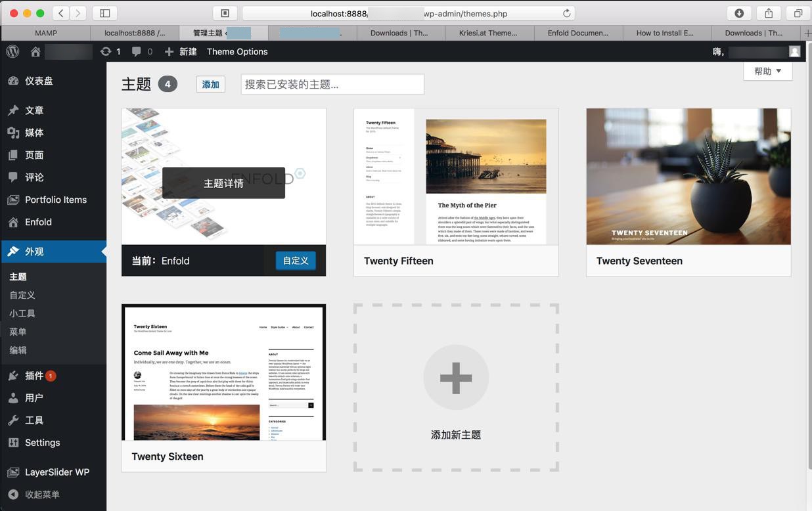Screen dimensions: 812x511
Task: Click the page vertical scrollbar
Action: coord(809,256)
